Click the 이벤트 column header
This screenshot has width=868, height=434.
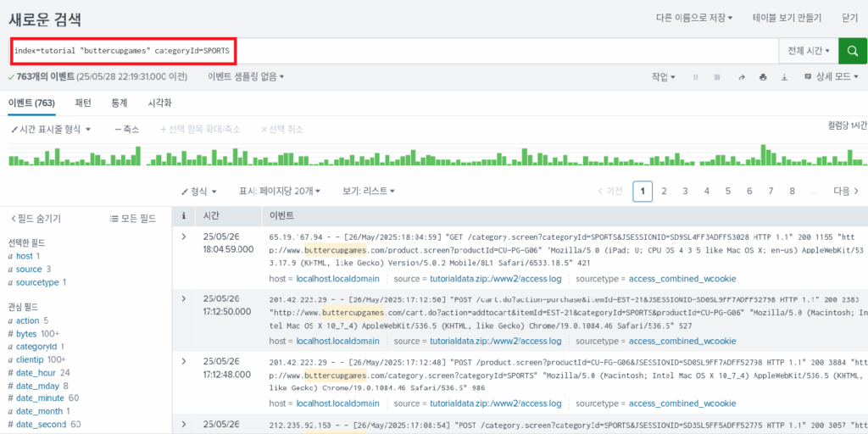pos(281,215)
